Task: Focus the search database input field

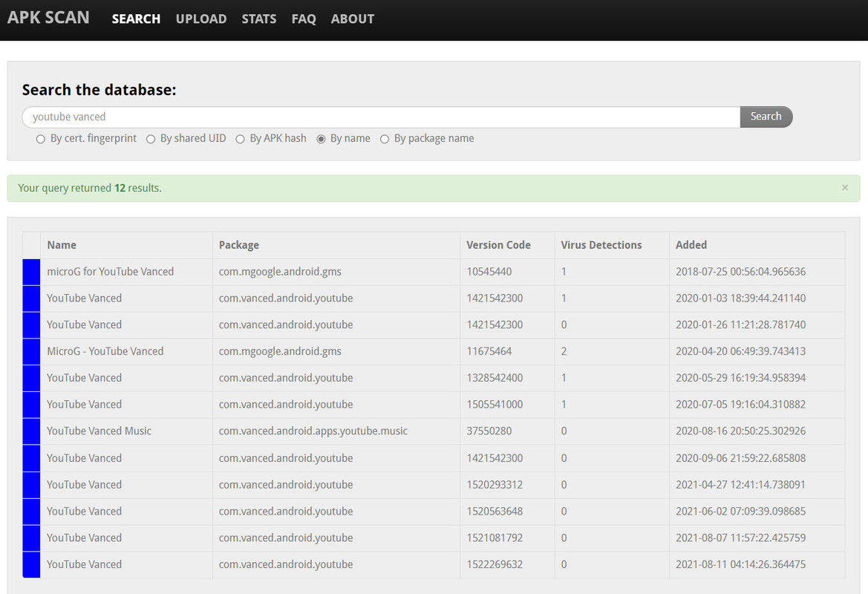Action: 382,117
